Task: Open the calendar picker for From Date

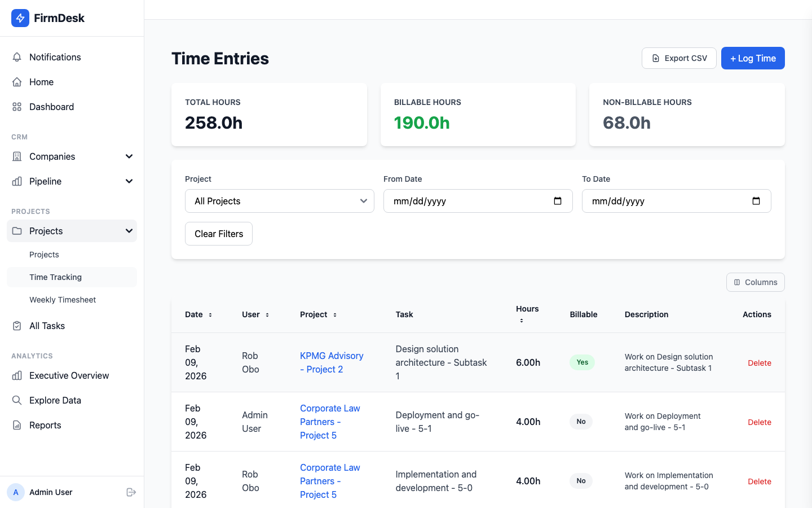Action: point(557,201)
